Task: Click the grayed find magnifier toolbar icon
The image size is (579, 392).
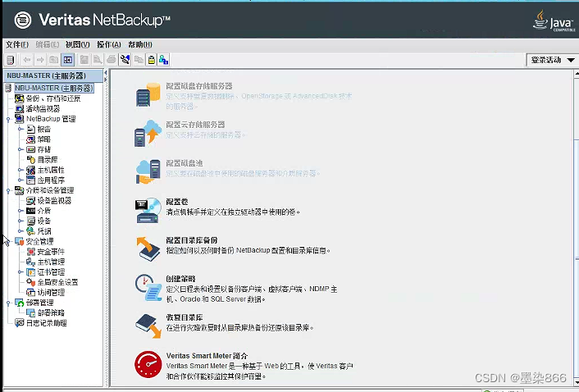Action: [x=98, y=60]
